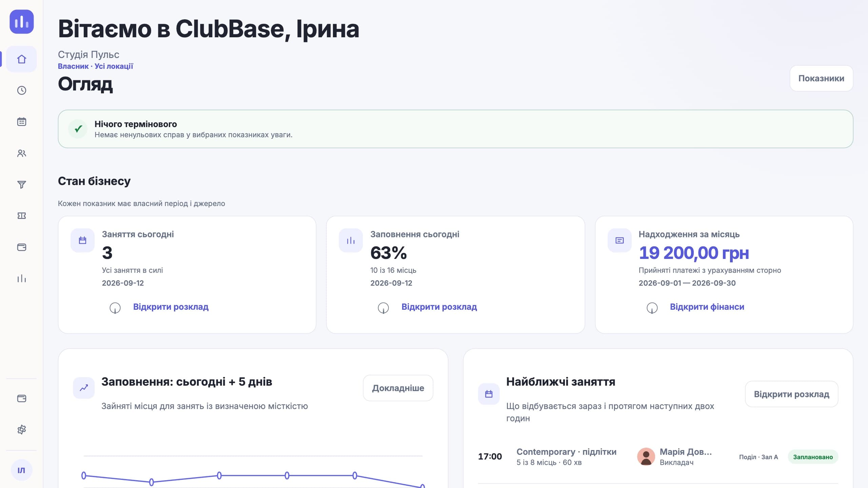The height and width of the screenshot is (488, 868).
Task: Open the calendar schedule sidebar icon
Action: (x=22, y=122)
